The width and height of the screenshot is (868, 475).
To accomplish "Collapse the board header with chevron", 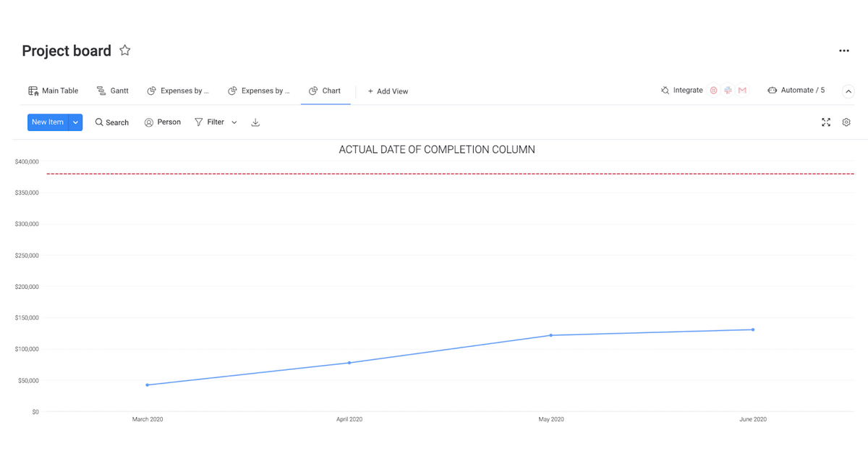I will pyautogui.click(x=848, y=91).
